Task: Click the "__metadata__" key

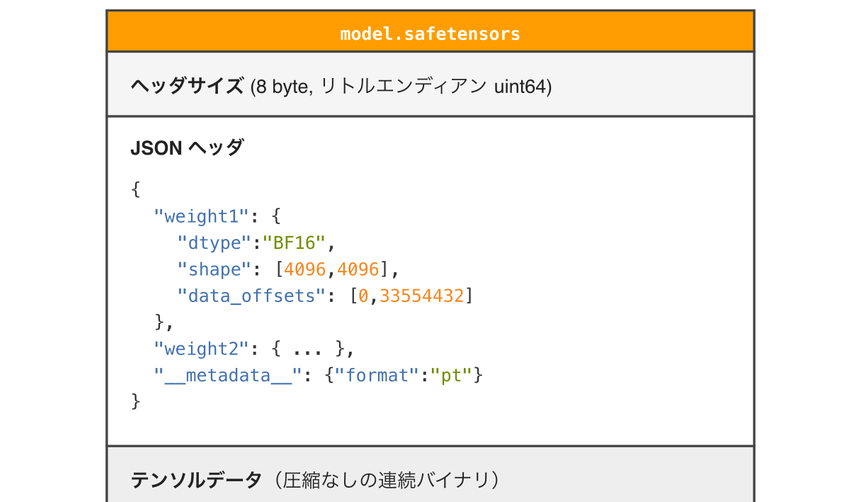Action: (x=228, y=375)
